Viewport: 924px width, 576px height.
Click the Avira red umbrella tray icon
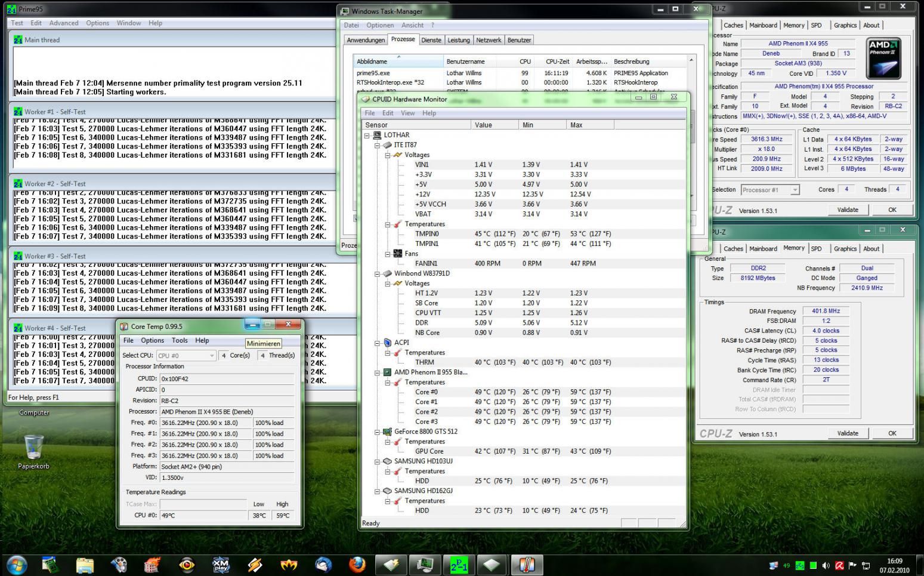839,565
